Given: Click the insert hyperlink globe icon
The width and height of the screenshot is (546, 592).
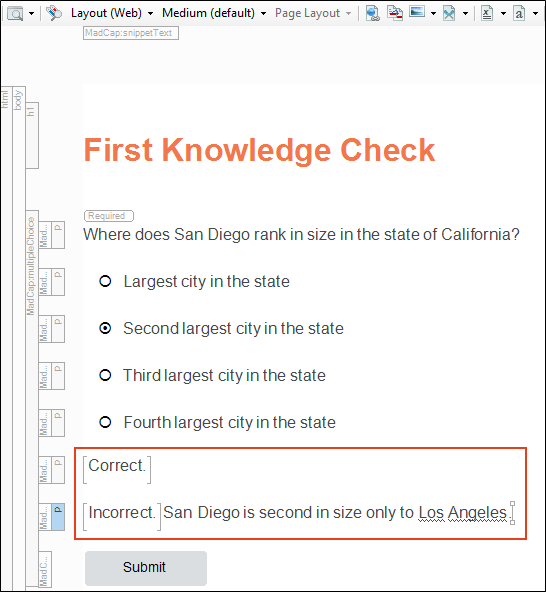Looking at the screenshot, I should (373, 13).
